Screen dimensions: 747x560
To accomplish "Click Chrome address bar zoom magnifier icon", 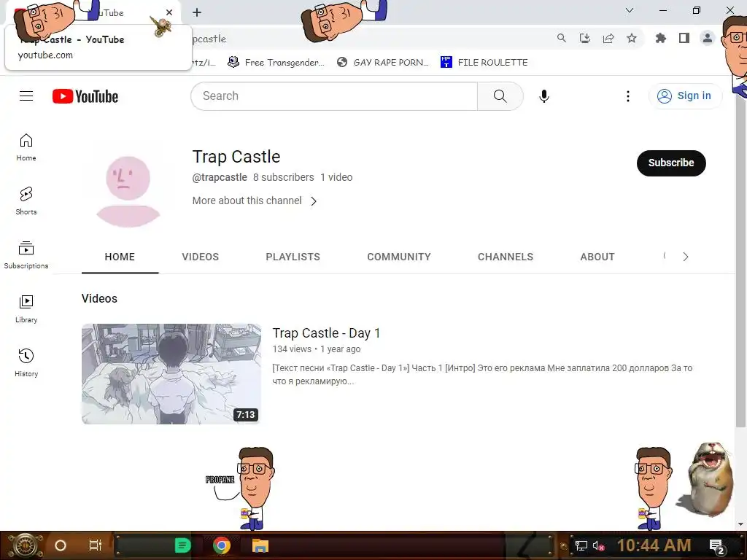I will click(x=562, y=38).
